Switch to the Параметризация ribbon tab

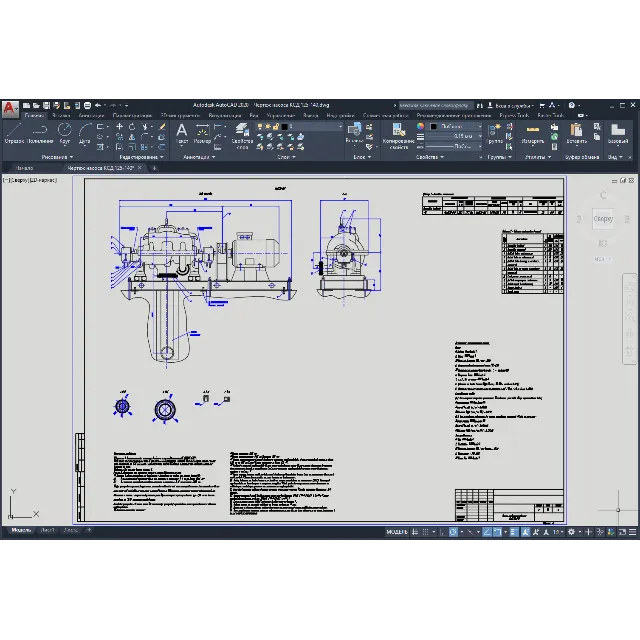click(x=132, y=116)
